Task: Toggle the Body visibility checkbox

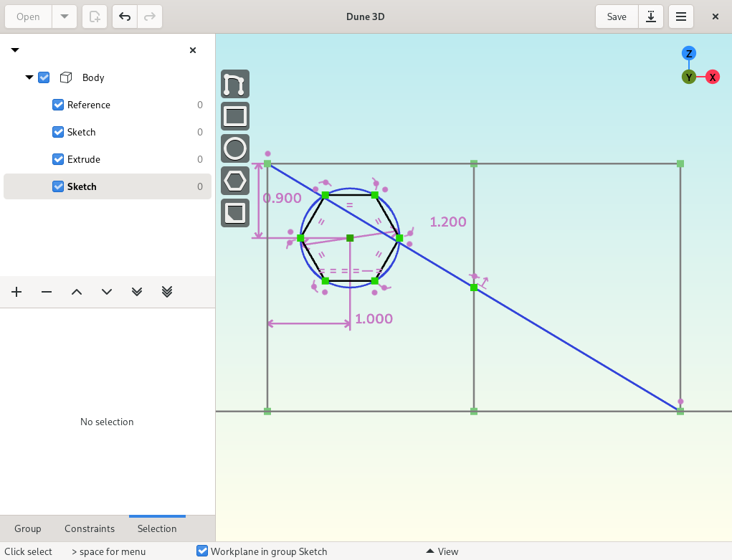Action: point(44,77)
